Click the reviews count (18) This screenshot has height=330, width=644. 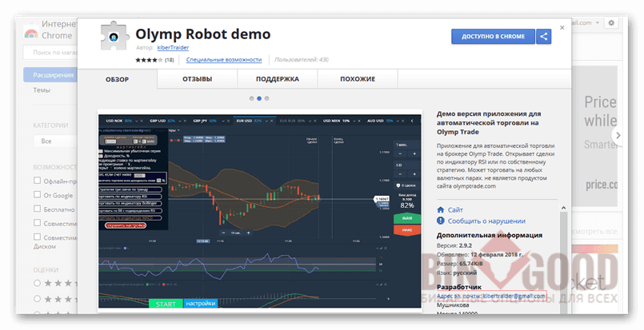tap(170, 60)
